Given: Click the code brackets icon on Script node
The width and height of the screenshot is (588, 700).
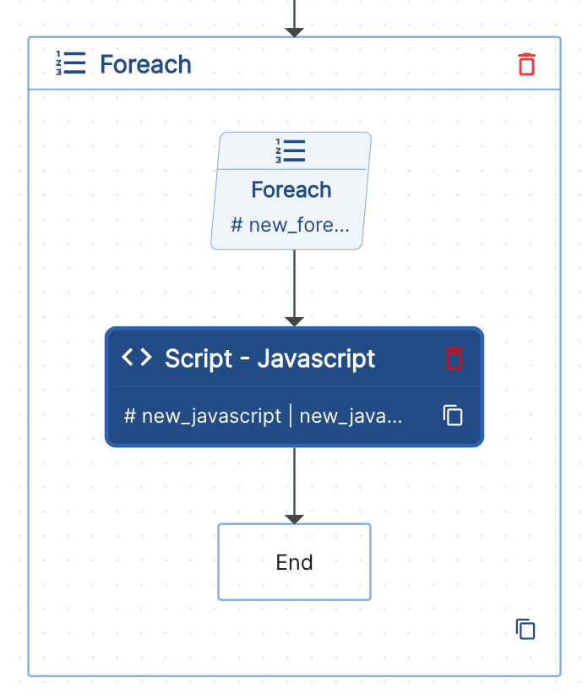Looking at the screenshot, I should point(137,358).
